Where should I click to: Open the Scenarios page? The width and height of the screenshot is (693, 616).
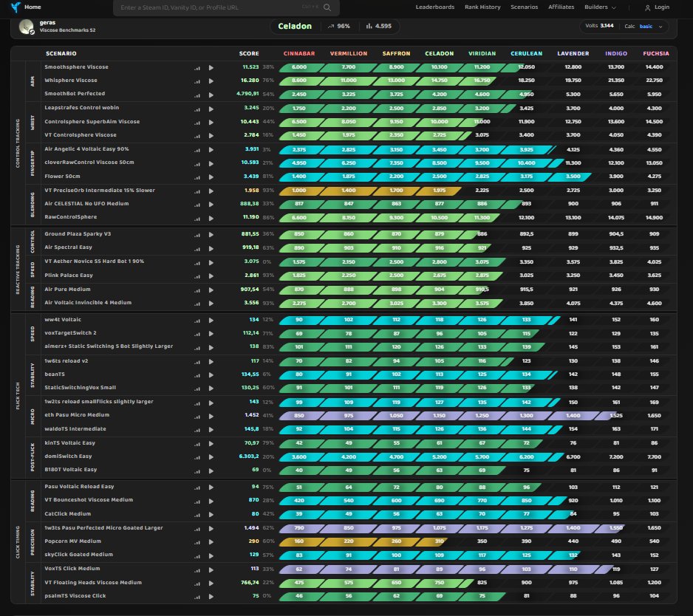(x=524, y=7)
